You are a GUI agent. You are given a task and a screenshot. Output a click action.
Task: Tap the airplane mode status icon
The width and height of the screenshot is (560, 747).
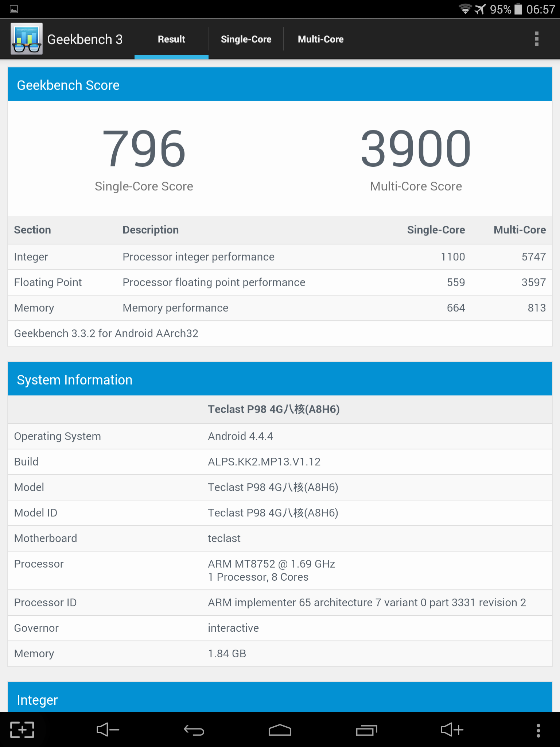click(x=480, y=9)
